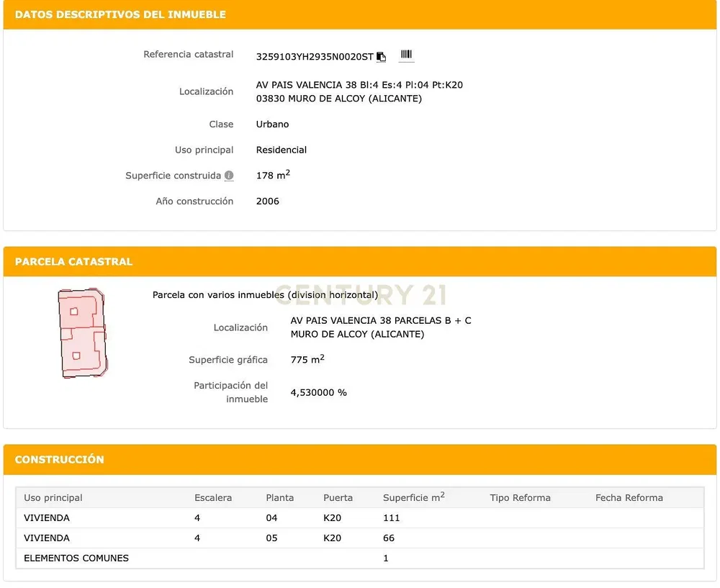Click the Construcción section header
Screen dimensions: 720x588
pos(59,459)
